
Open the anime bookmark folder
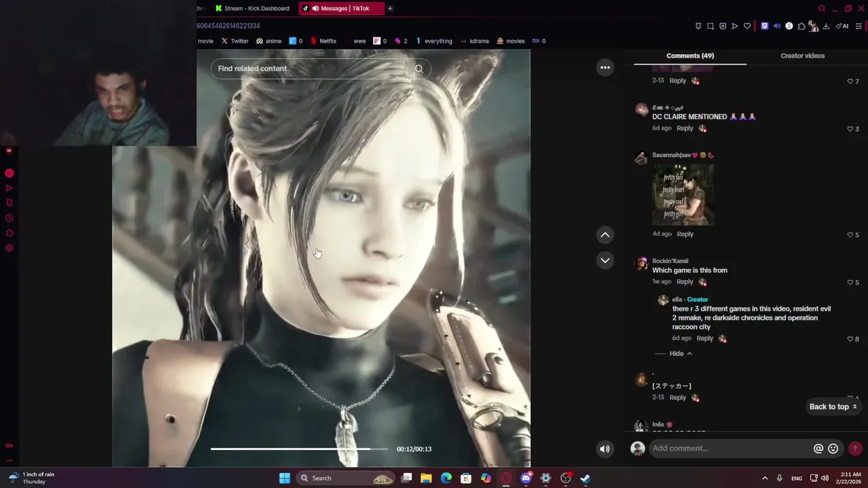[x=269, y=41]
